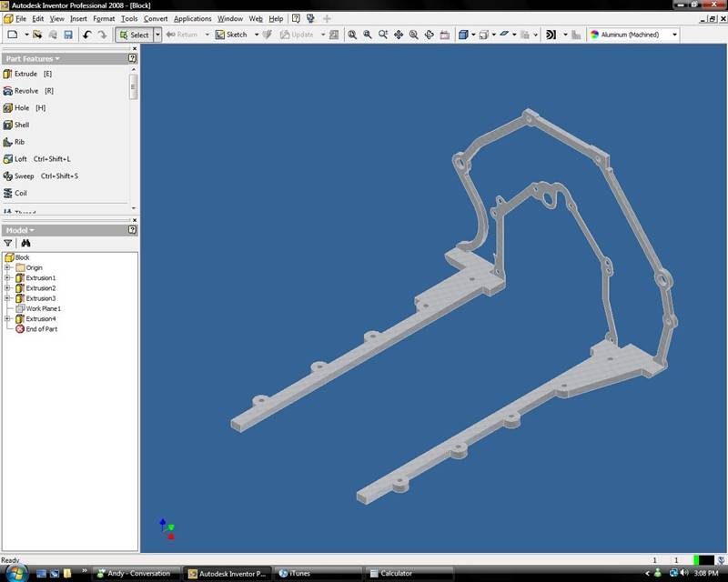Expand Extrusion4 in the model tree
Screen dimensions: 728x582
click(x=7, y=319)
